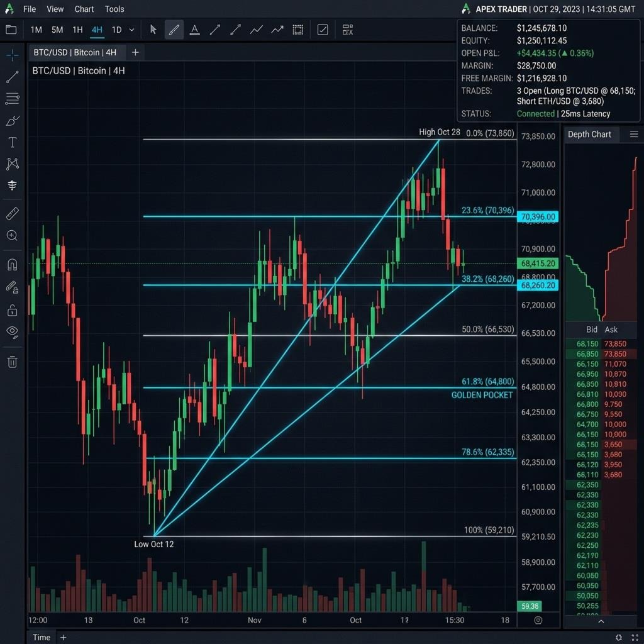Screen dimensions: 644x644
Task: Click the GOLDEN POCKET annotation label
Action: tap(482, 395)
